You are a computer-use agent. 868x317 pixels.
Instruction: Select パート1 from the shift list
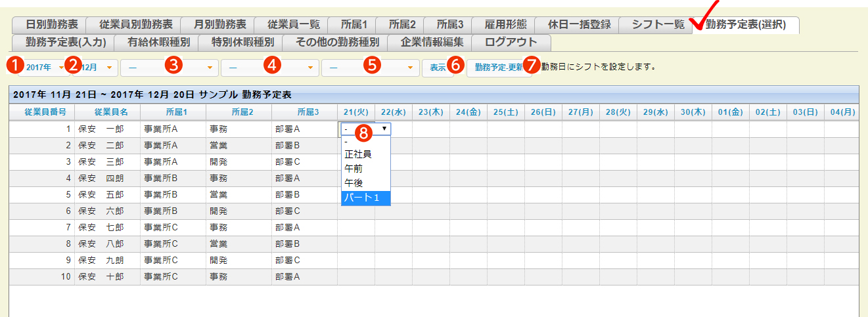365,198
